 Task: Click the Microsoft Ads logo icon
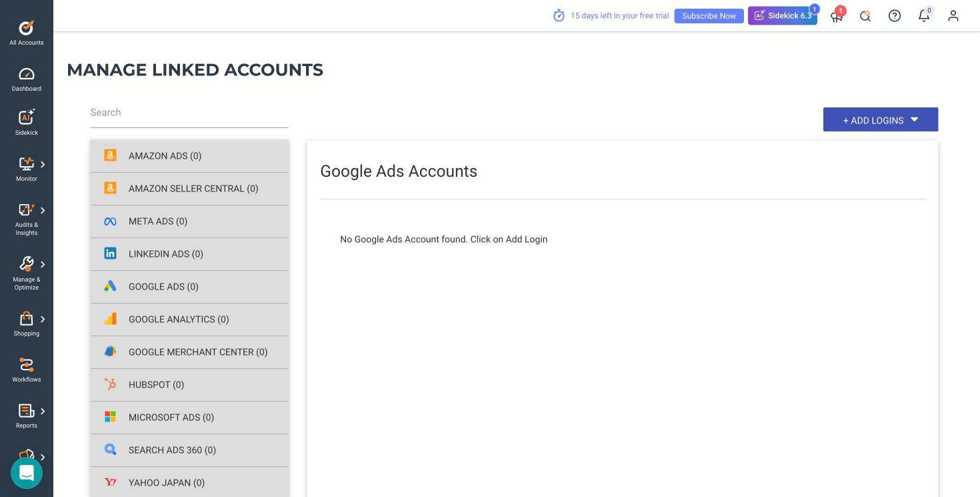click(111, 417)
